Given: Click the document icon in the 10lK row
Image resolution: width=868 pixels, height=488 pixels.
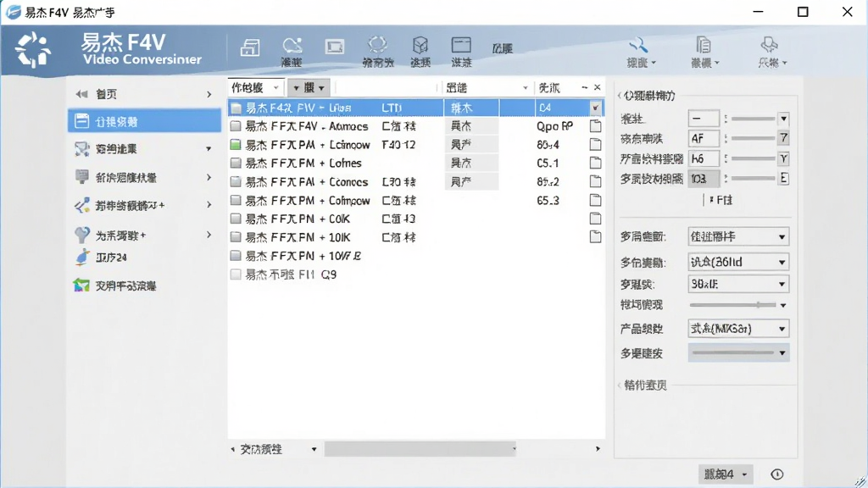Looking at the screenshot, I should click(595, 237).
